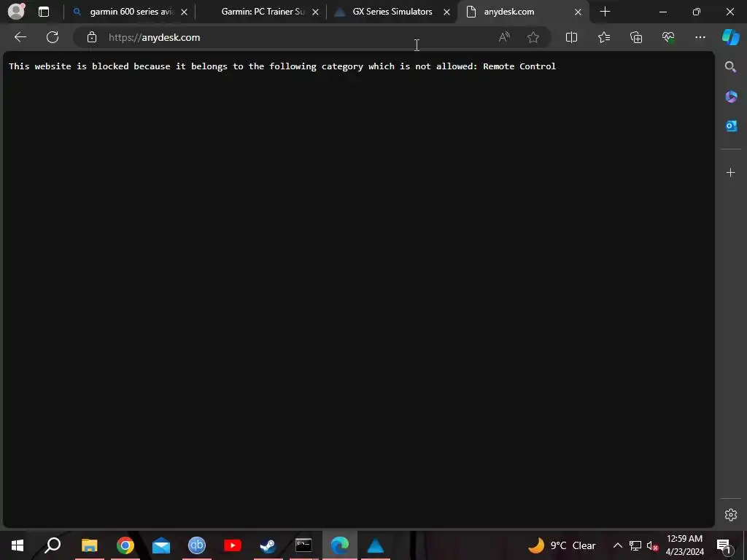Restore down the Edge window
747x560 pixels.
tap(697, 12)
